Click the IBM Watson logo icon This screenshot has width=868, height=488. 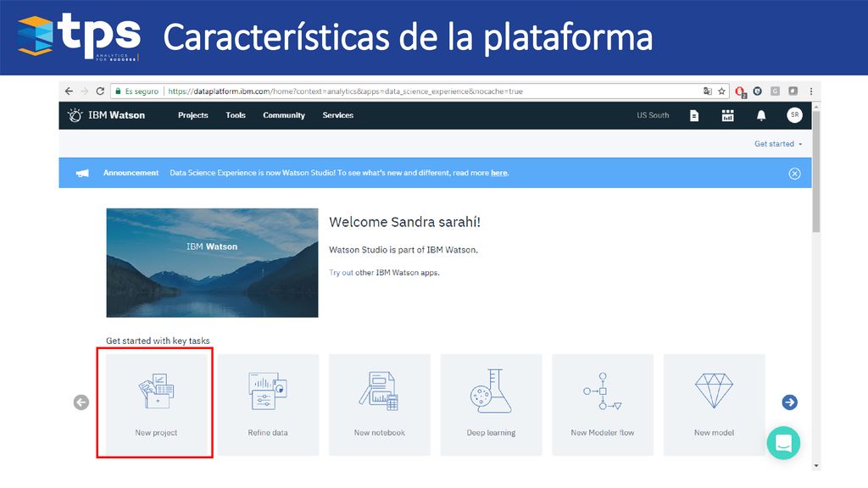[x=75, y=115]
